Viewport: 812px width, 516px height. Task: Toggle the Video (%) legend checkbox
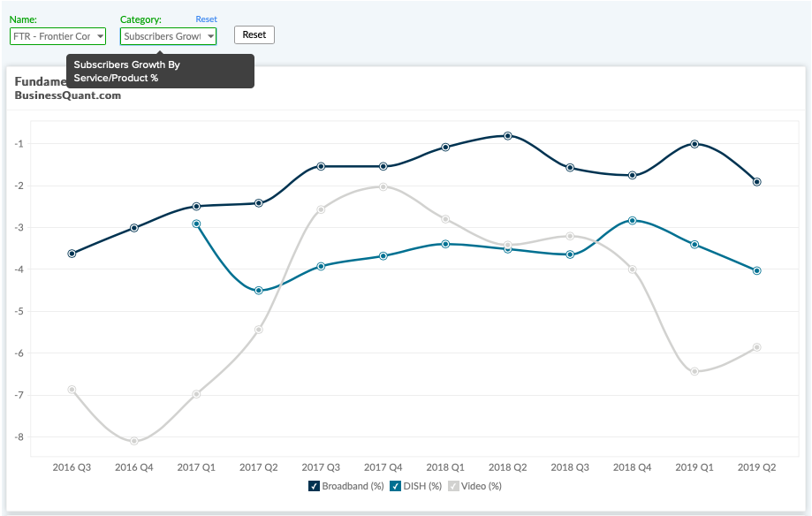453,486
